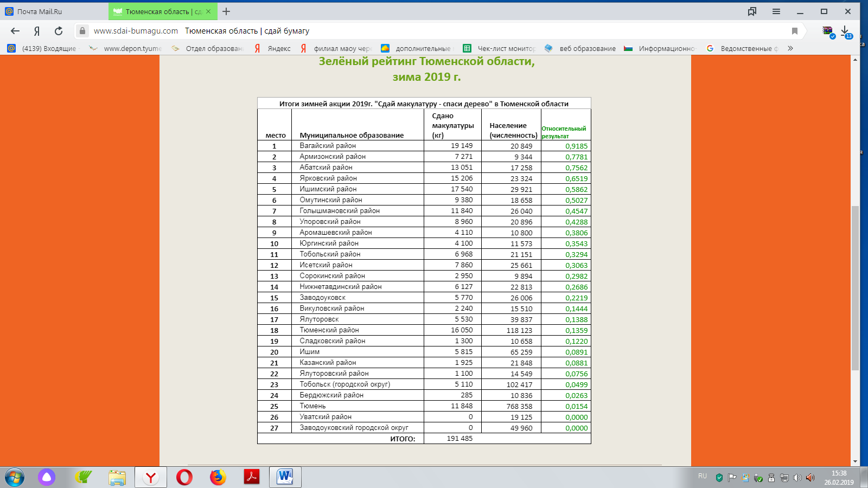Click the page vertical scrollbar thumb
This screenshot has width=868, height=488.
click(x=855, y=287)
